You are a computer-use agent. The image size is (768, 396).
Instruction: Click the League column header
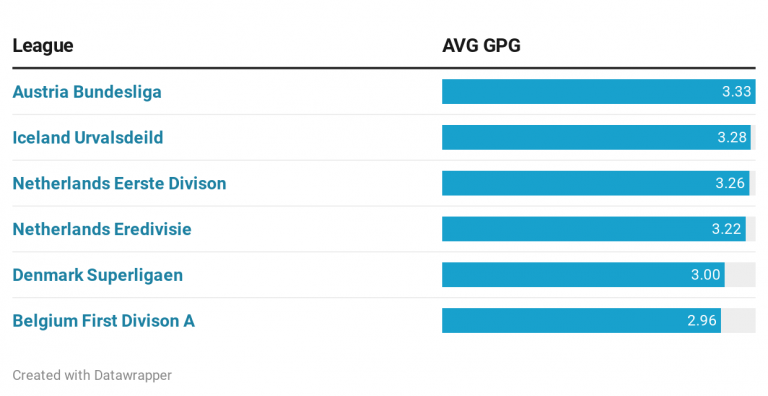pos(43,46)
